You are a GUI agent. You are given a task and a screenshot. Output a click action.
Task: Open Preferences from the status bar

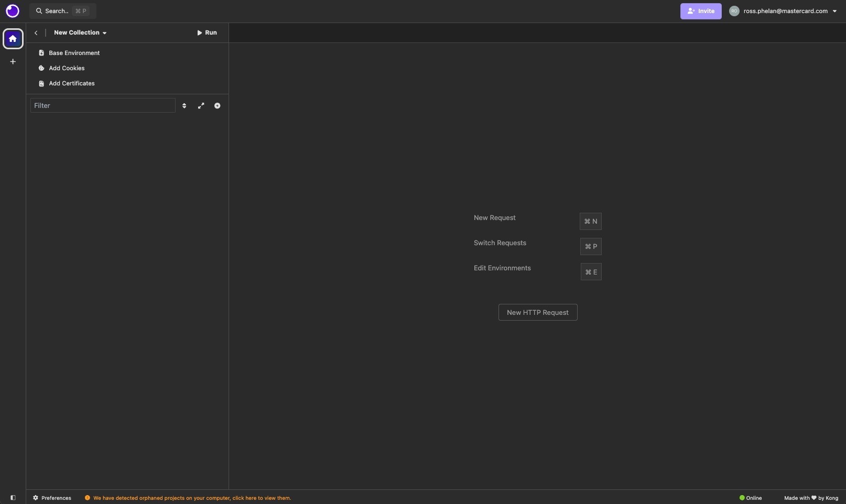click(52, 498)
